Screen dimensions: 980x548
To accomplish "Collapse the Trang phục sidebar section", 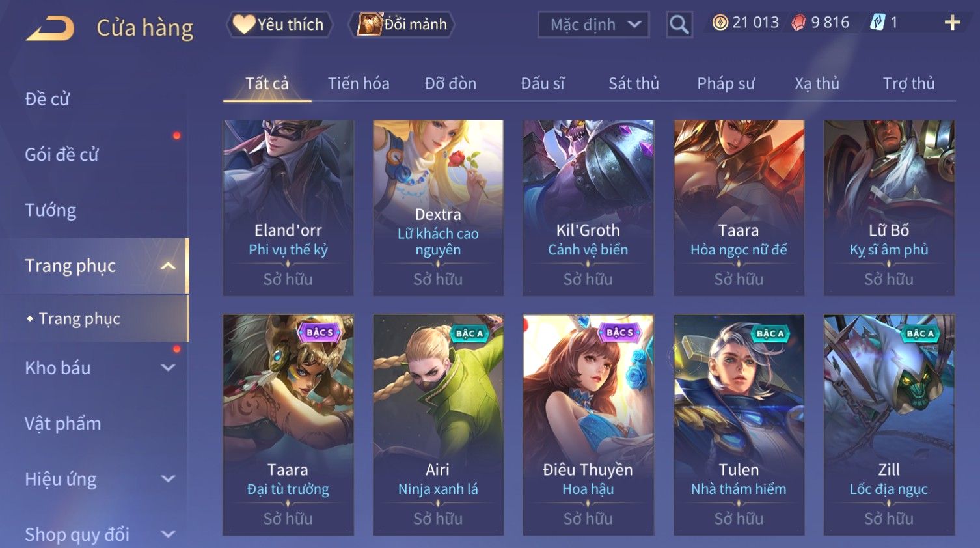I will 168,266.
